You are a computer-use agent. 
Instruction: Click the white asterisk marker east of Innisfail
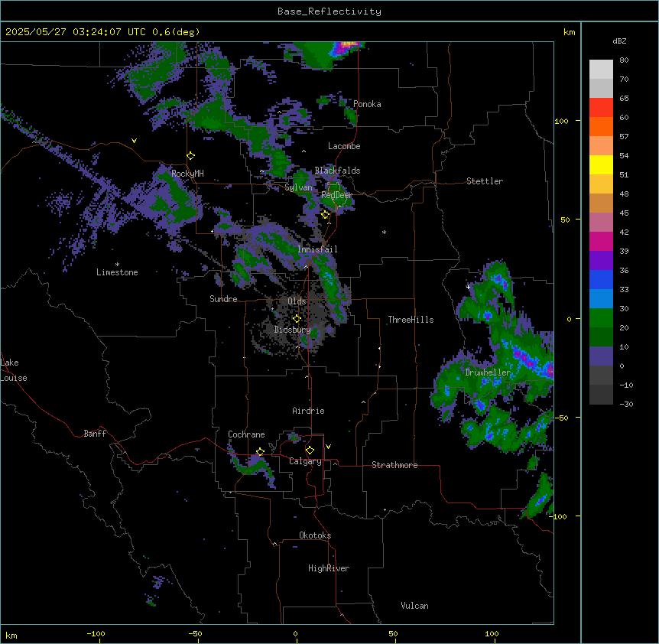(x=384, y=232)
